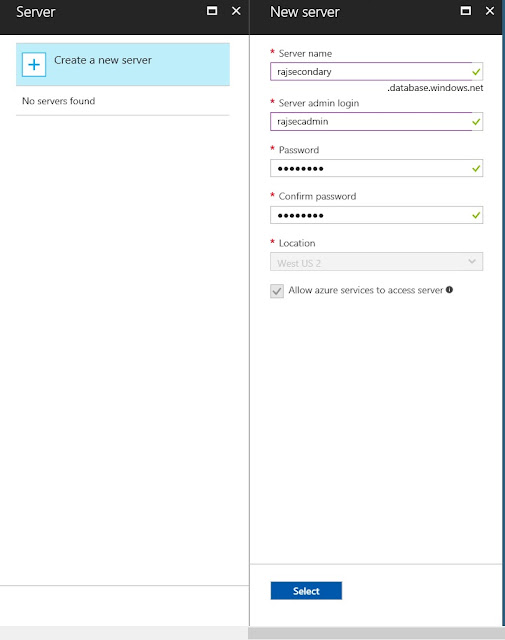Click the chevron arrow in Location field

(472, 261)
